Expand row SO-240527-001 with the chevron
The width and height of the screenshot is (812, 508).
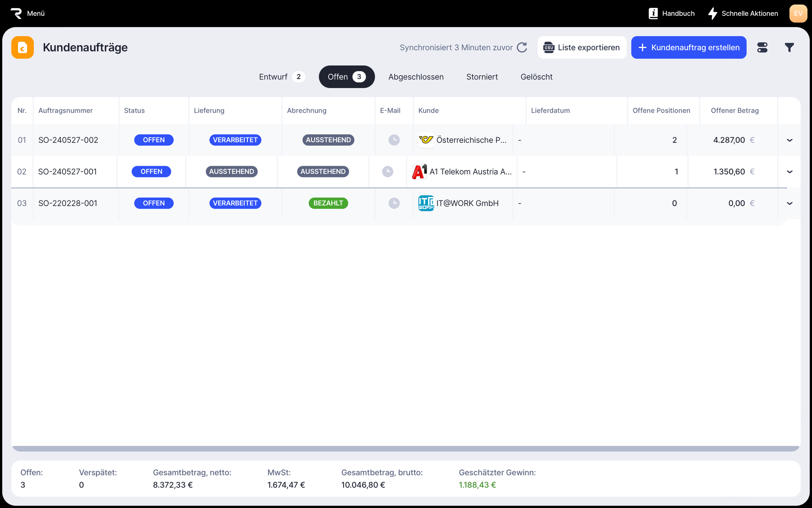(x=789, y=172)
